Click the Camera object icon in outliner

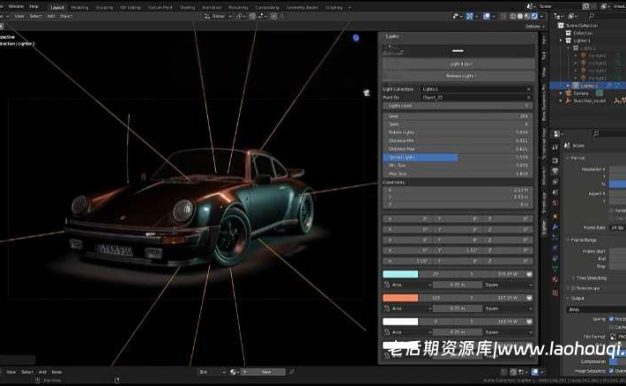point(568,93)
